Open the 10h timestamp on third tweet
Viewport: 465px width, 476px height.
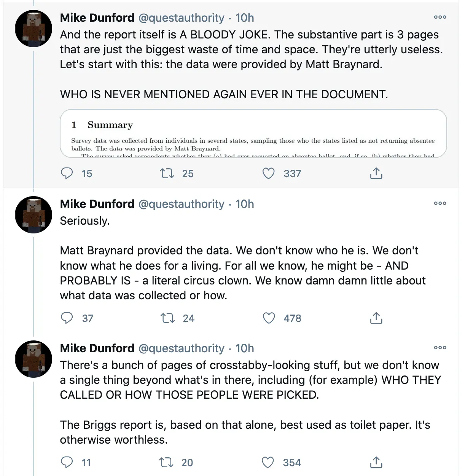click(x=244, y=348)
